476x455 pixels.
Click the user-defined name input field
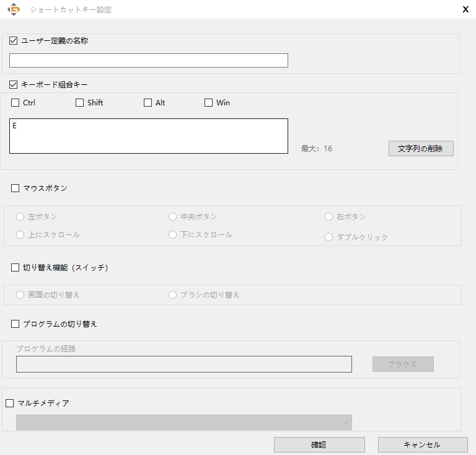[x=149, y=60]
